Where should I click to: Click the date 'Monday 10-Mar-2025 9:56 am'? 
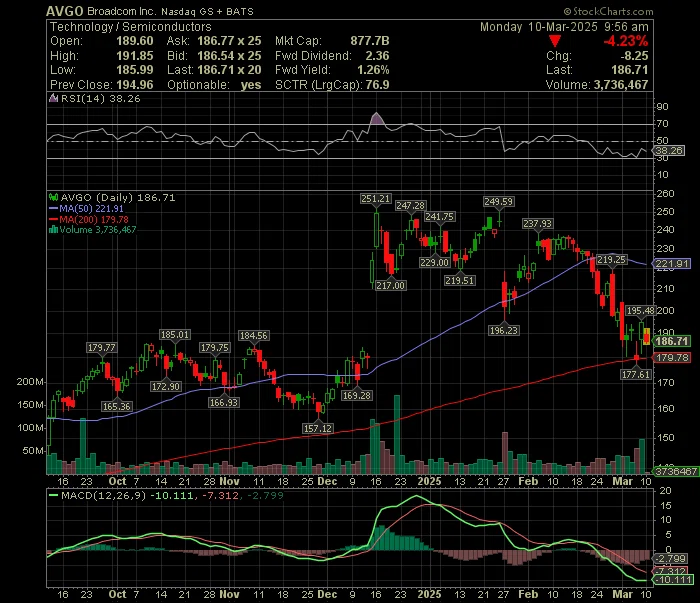coord(564,27)
